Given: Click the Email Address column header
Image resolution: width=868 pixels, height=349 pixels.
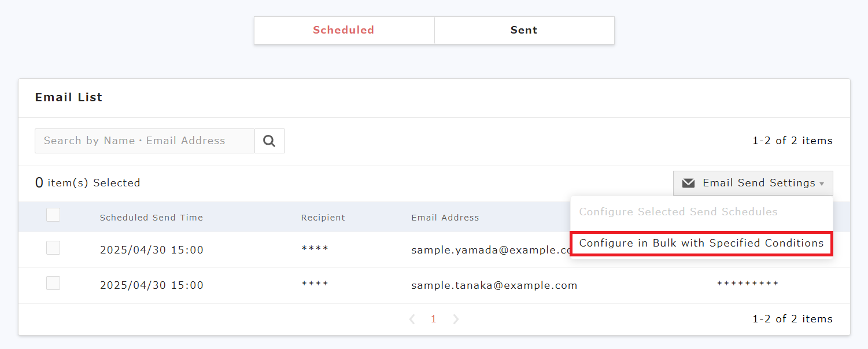Looking at the screenshot, I should coord(445,218).
